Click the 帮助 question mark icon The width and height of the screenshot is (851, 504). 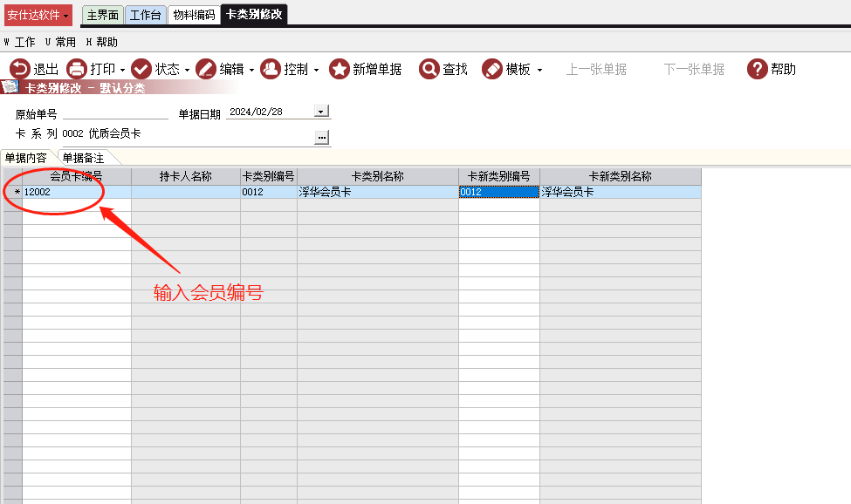pyautogui.click(x=757, y=70)
